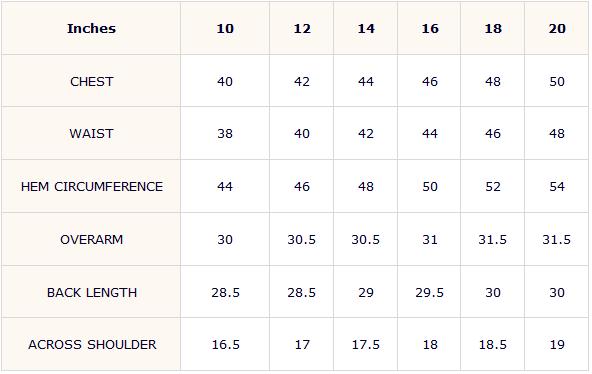Click the HEM CIRCUMFERENCE row label
Image resolution: width=592 pixels, height=374 pixels.
tap(92, 186)
